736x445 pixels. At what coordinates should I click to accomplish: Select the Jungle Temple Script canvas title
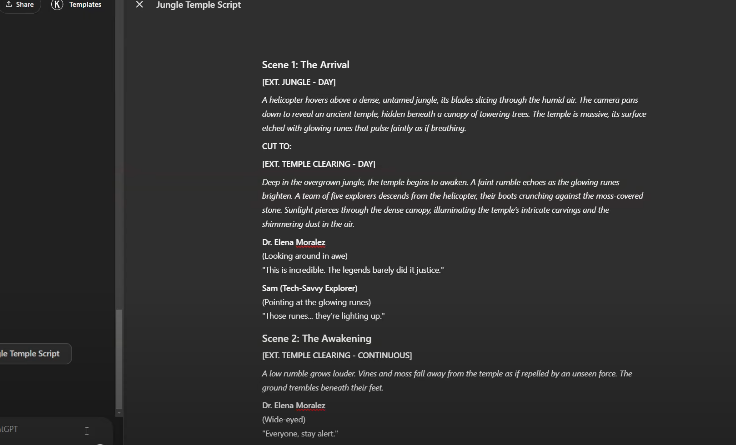tap(199, 5)
